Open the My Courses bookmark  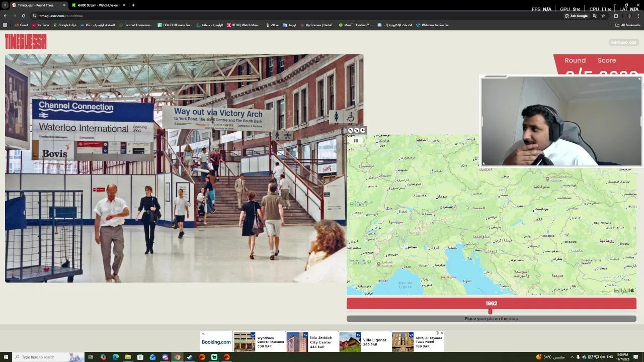[x=316, y=25]
